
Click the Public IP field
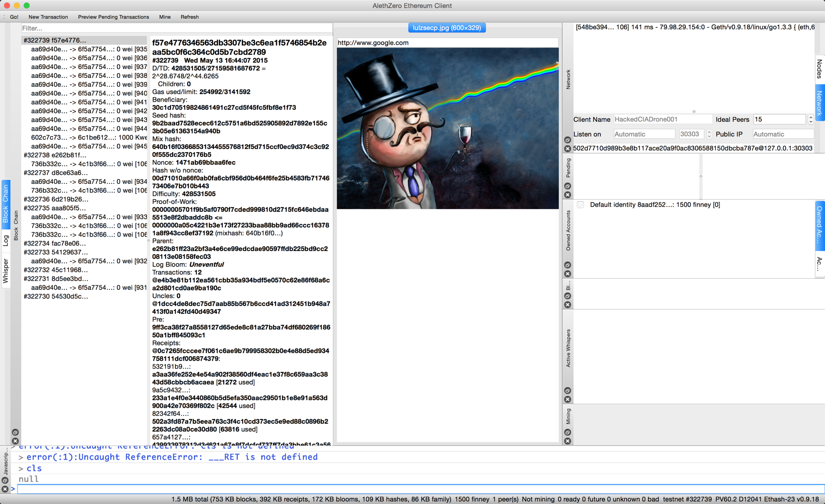point(783,134)
